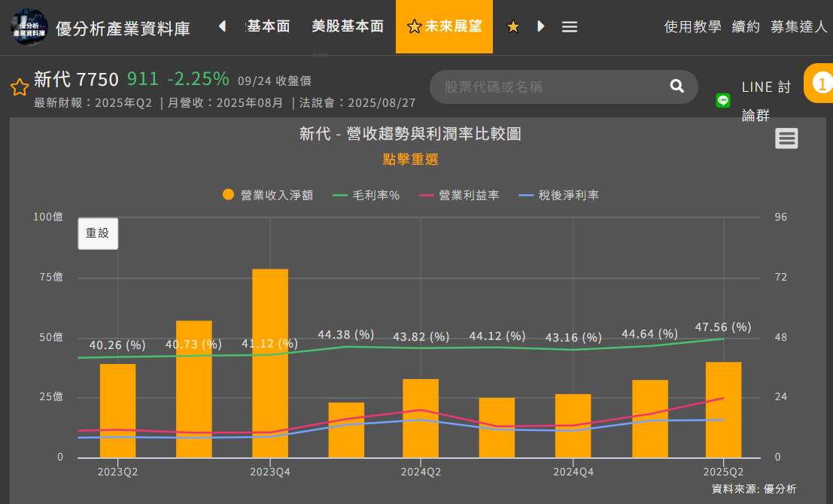Add 新代 7750 to favorites with star

click(x=20, y=87)
